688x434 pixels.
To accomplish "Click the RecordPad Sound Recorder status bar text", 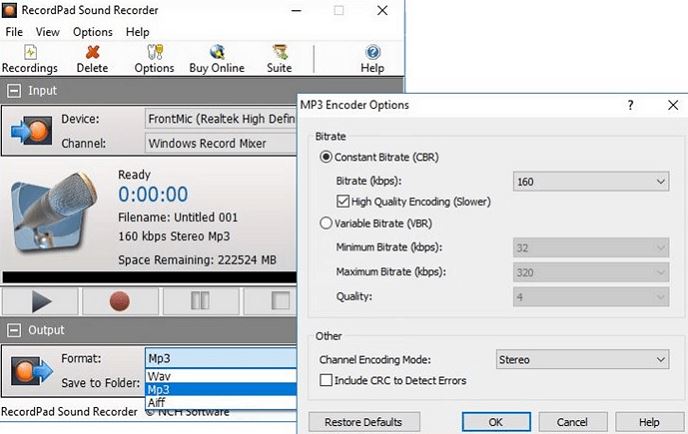I will [69, 412].
